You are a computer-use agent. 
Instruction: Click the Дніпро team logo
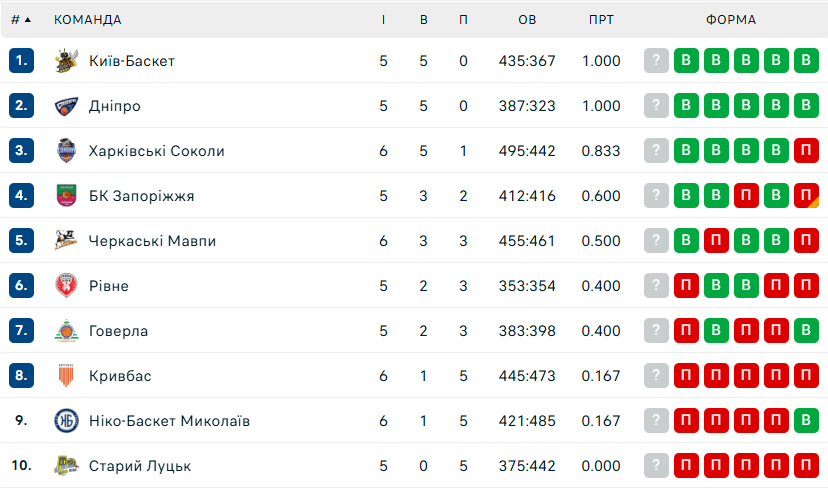point(66,106)
